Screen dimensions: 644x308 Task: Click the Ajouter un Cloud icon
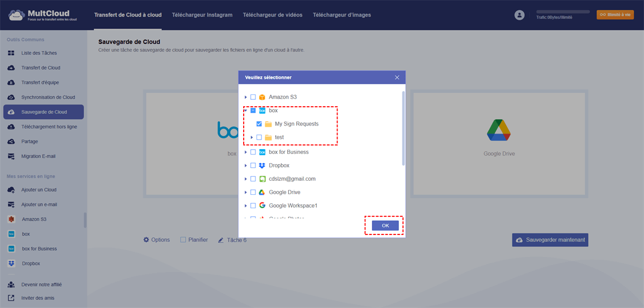(11, 190)
